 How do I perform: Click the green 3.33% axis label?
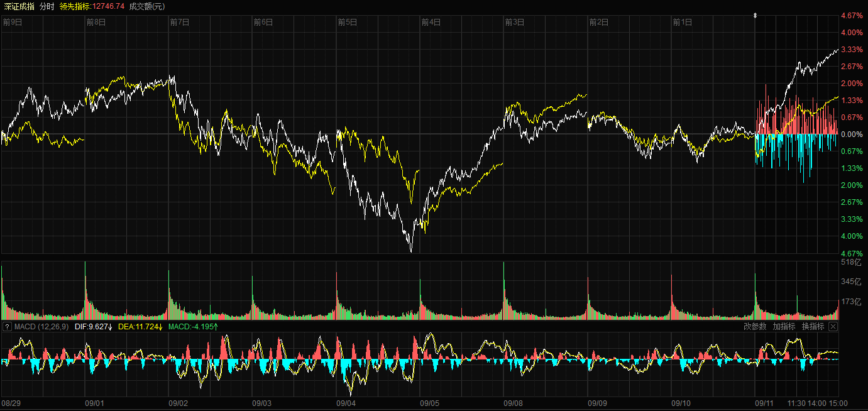pos(852,219)
